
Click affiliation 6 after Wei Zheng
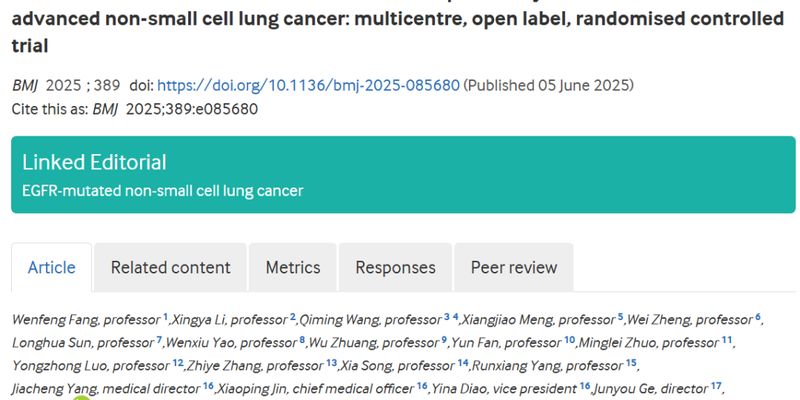tap(758, 317)
